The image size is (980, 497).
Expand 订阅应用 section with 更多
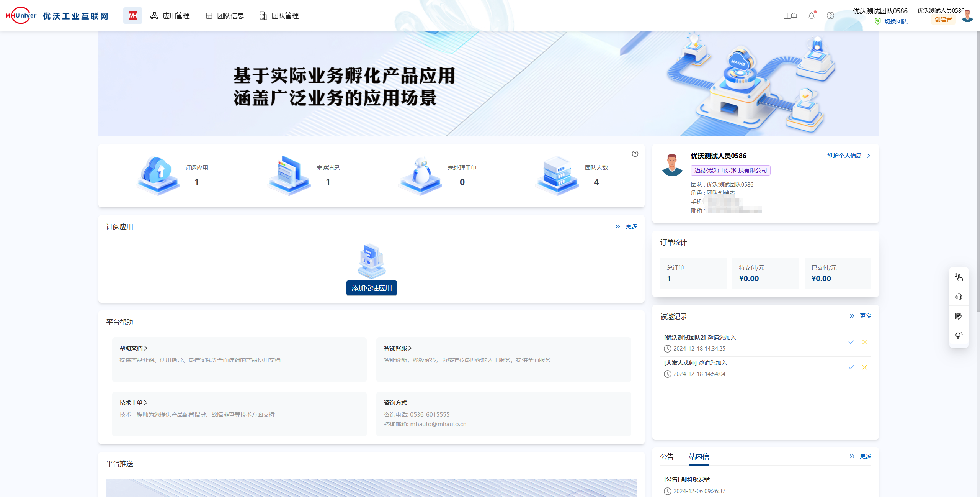[631, 226]
